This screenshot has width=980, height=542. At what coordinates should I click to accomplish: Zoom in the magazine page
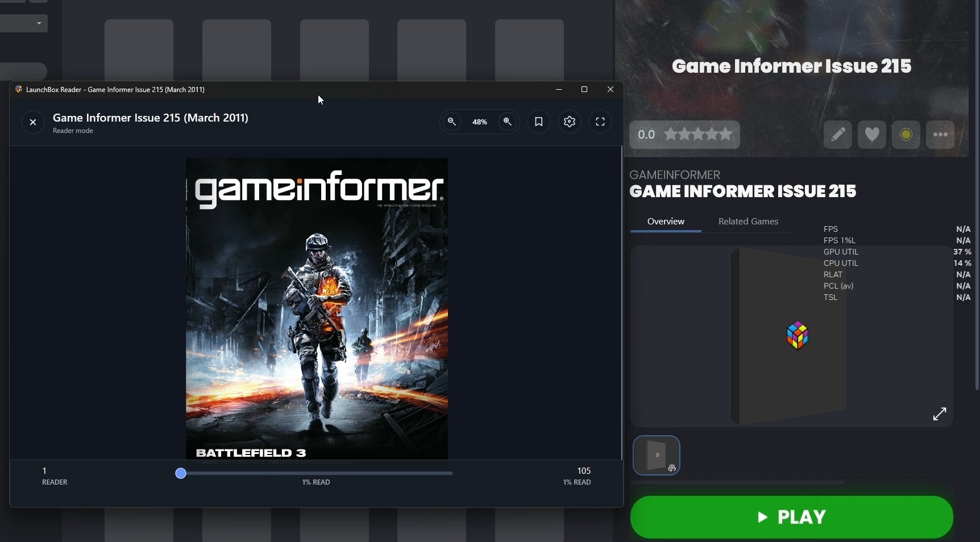pos(508,122)
